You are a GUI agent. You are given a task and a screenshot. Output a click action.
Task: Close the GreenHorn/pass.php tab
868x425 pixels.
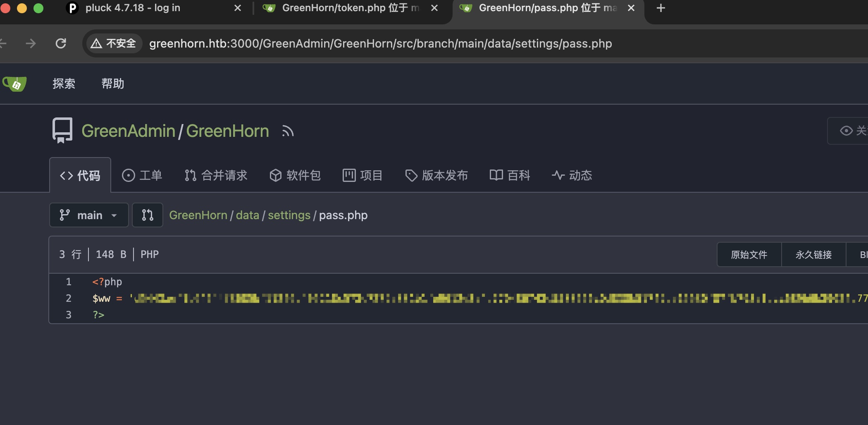click(631, 8)
